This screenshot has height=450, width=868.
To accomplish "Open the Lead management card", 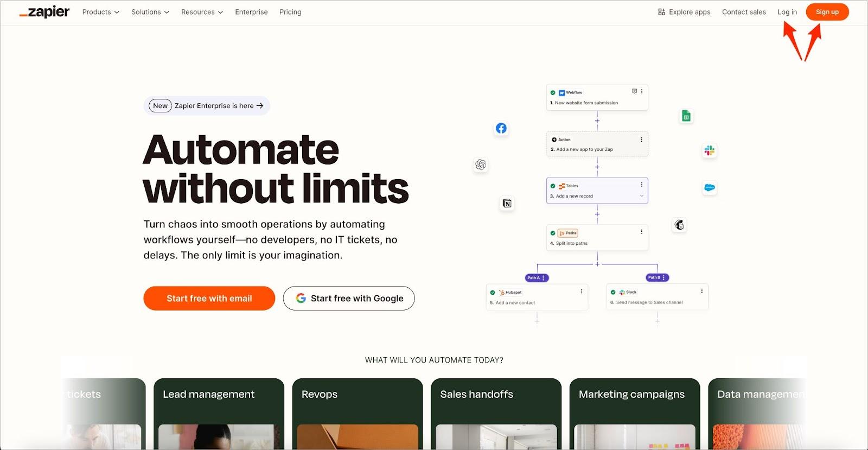I will tap(219, 414).
